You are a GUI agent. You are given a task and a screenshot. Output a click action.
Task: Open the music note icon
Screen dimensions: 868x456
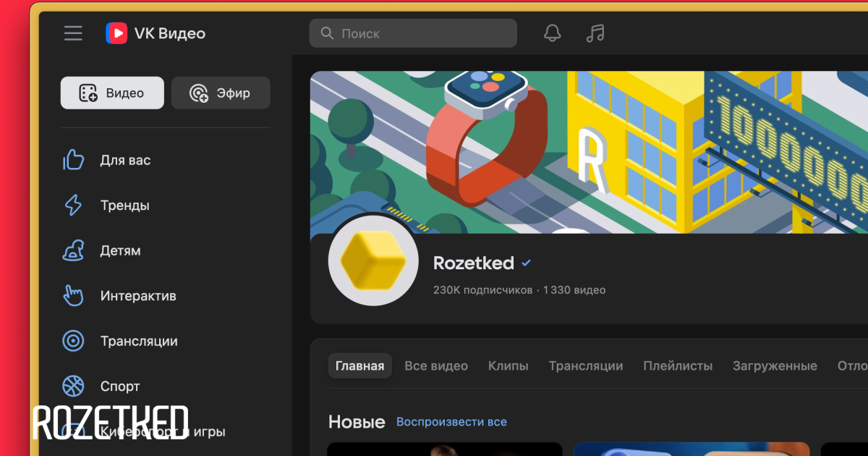[595, 33]
